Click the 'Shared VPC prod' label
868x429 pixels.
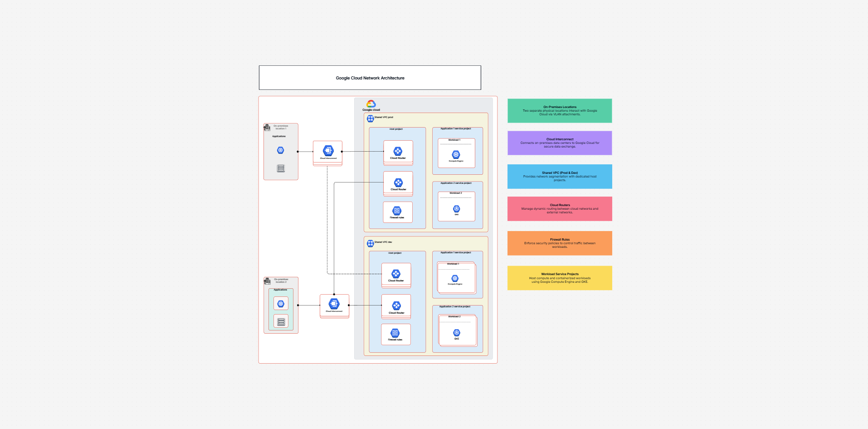click(384, 117)
